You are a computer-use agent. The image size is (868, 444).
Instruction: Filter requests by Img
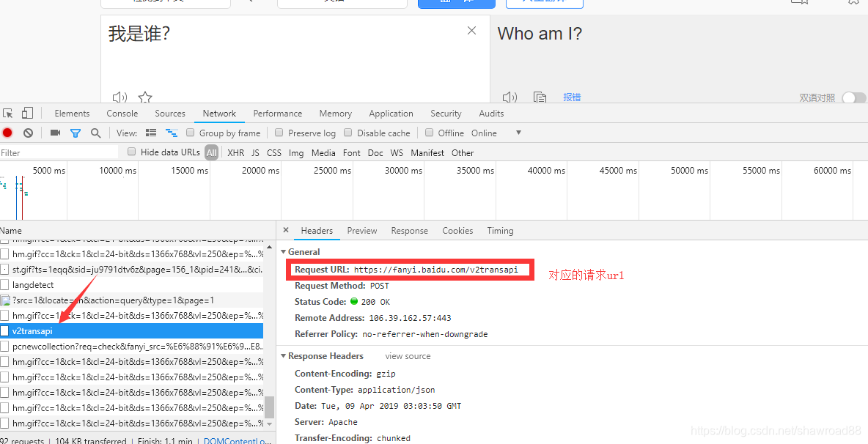tap(296, 152)
